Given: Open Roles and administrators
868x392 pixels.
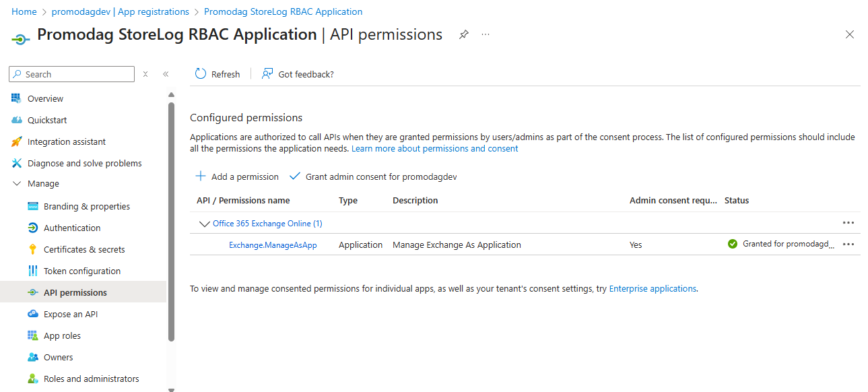Looking at the screenshot, I should click(91, 378).
